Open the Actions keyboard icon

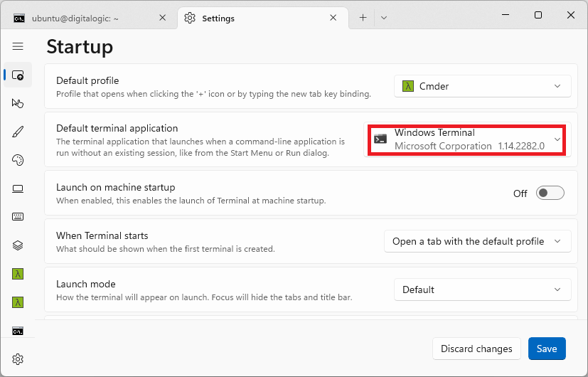(x=18, y=217)
